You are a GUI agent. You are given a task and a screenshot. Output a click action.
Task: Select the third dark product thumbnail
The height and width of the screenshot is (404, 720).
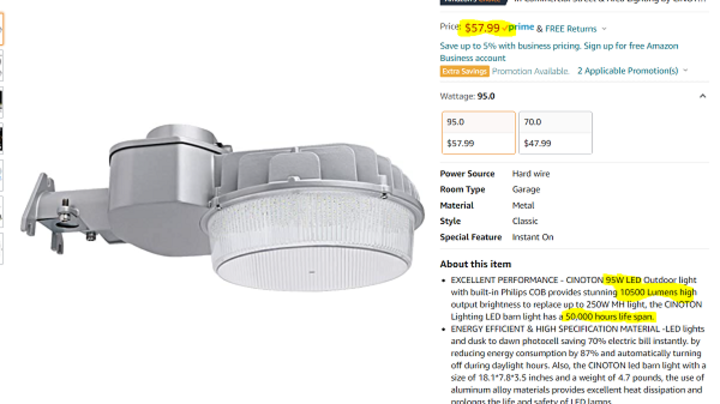pos(1,102)
